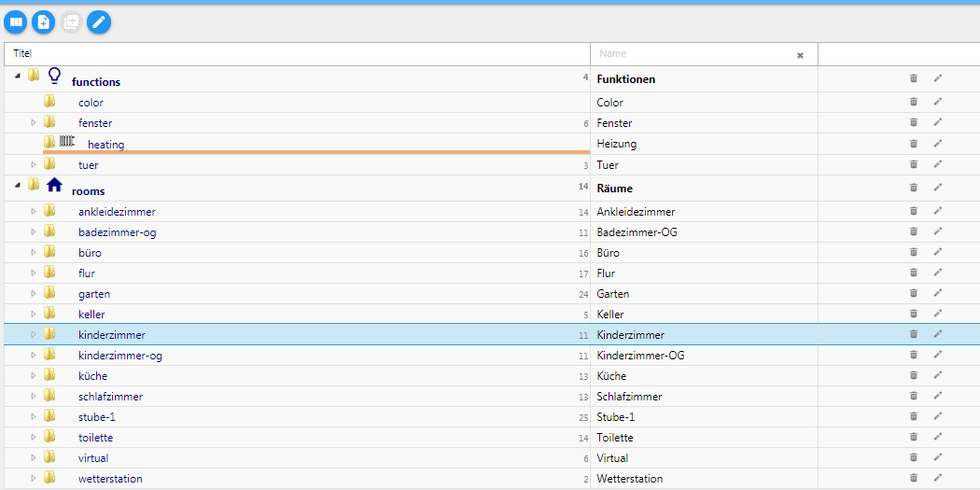Click the Name filter input field

[x=694, y=54]
